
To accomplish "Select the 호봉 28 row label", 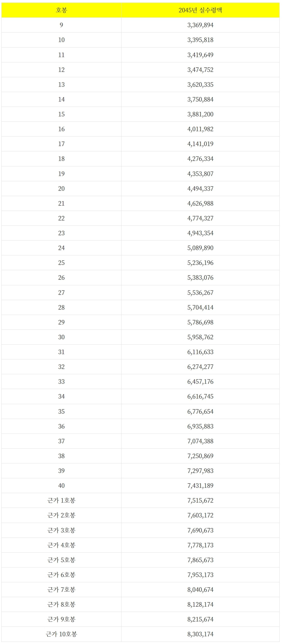I will click(x=61, y=308).
